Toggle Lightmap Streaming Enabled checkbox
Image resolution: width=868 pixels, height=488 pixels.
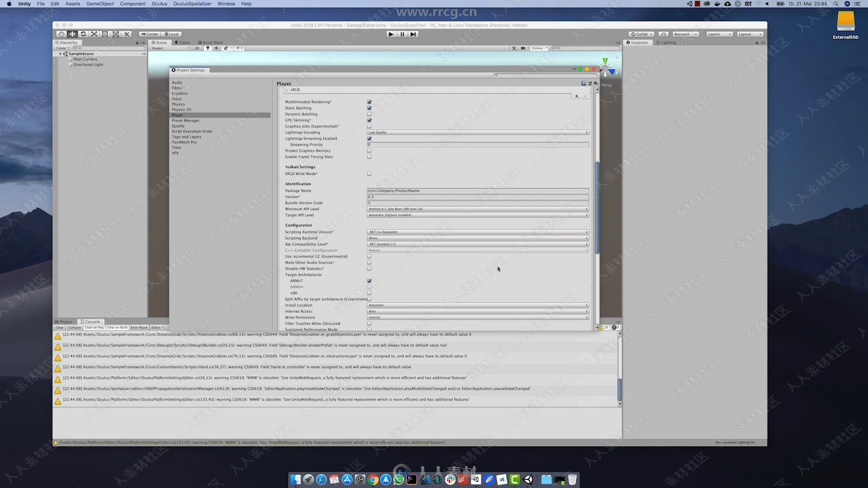[369, 139]
